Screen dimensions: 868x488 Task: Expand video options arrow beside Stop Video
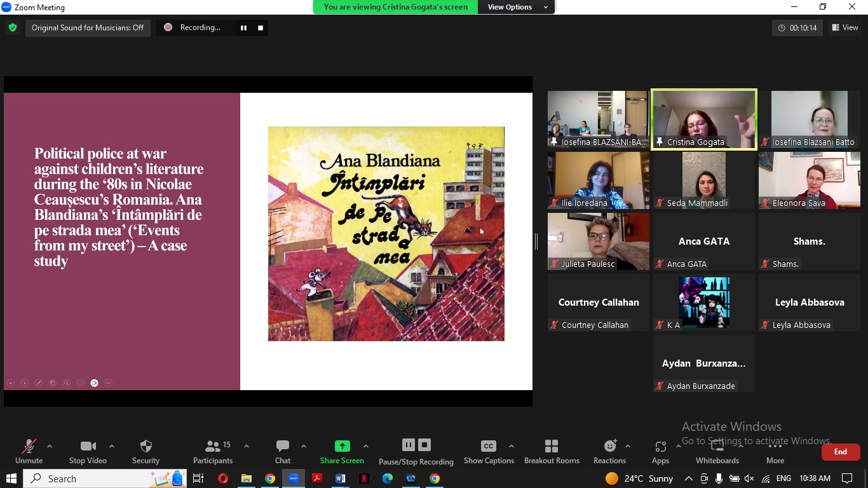[112, 446]
